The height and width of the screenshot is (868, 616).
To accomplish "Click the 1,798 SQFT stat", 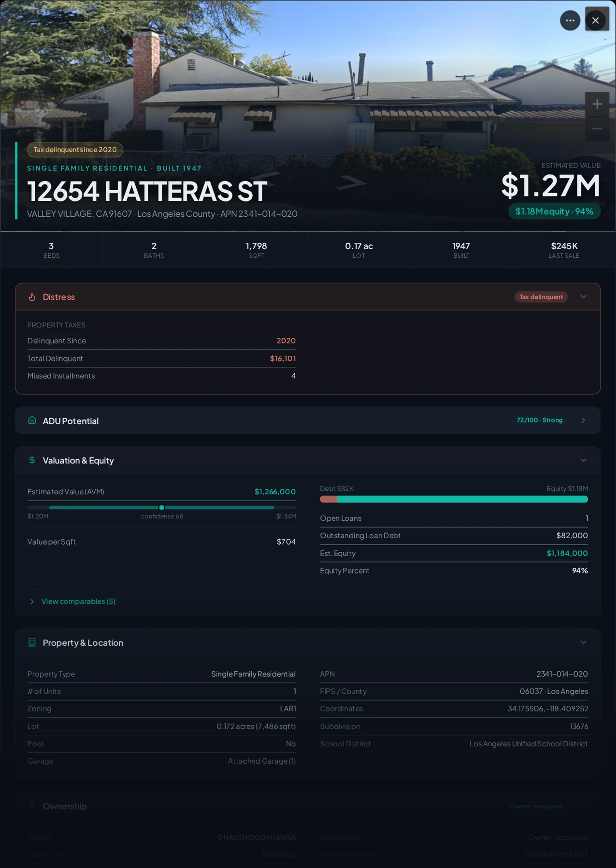I will click(256, 250).
